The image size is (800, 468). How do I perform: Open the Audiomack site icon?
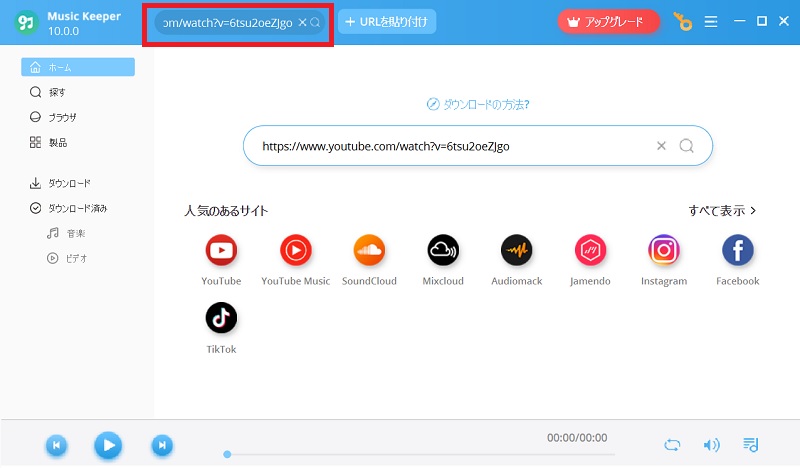pos(516,250)
